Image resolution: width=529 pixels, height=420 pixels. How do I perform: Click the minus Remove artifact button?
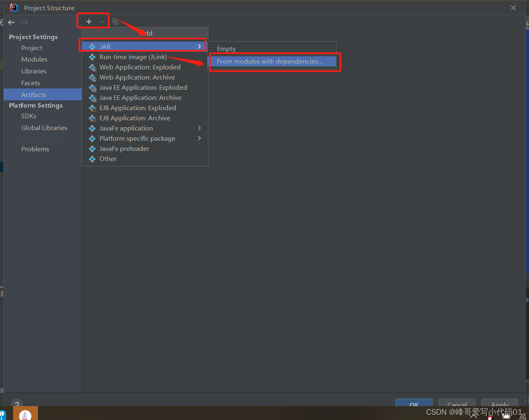pos(102,22)
